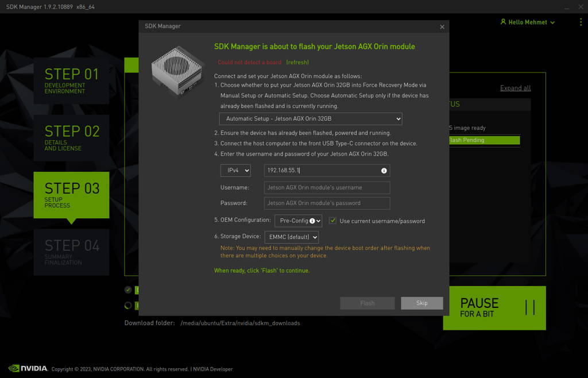Click the unchecked circle below the panel
This screenshot has width=588, height=378.
pyautogui.click(x=128, y=305)
